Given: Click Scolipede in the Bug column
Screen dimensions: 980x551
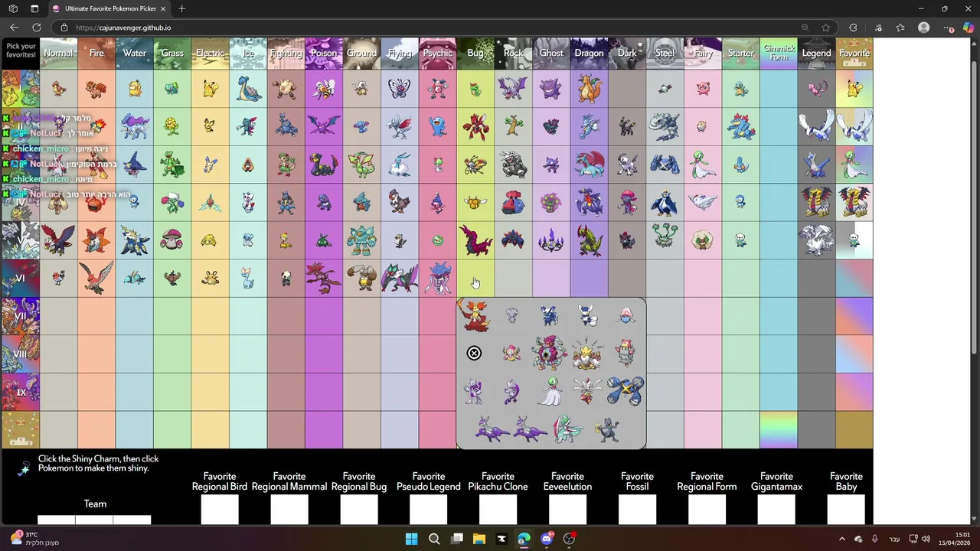Looking at the screenshot, I should point(475,240).
